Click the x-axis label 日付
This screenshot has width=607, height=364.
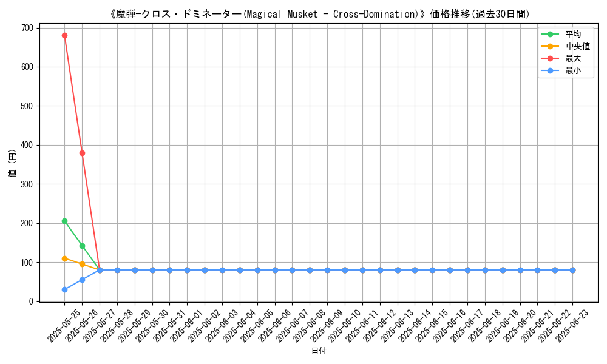[x=319, y=351]
